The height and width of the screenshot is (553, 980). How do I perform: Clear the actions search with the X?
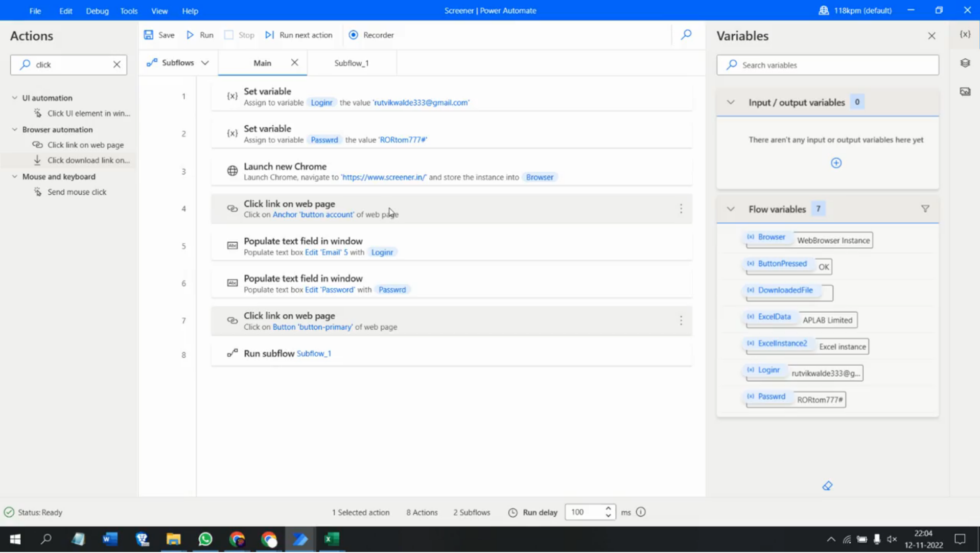116,64
